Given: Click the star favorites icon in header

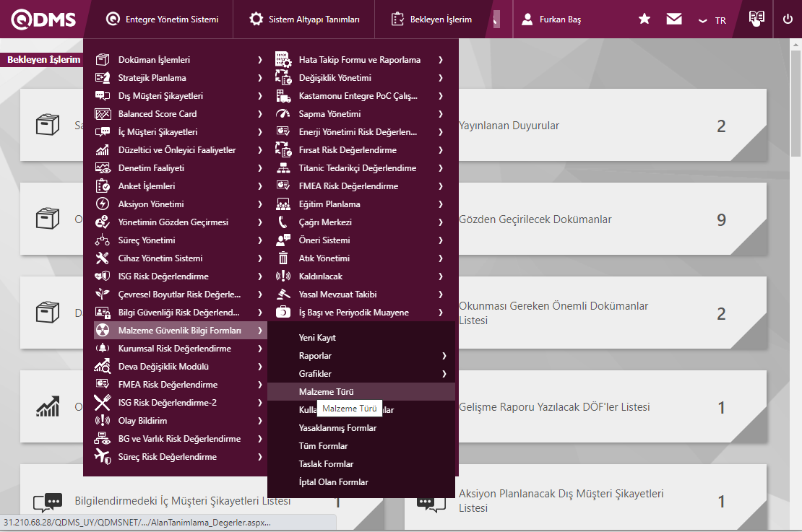Looking at the screenshot, I should click(x=644, y=19).
